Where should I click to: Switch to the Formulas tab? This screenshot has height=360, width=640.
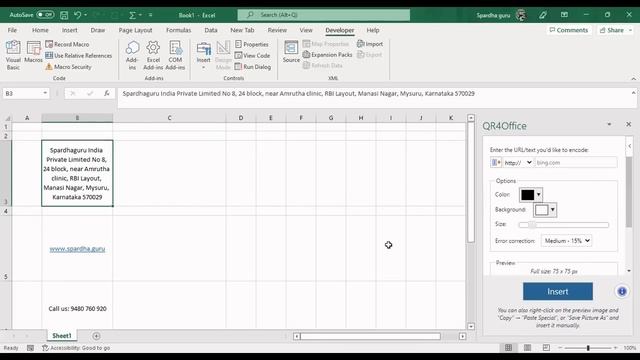tap(178, 30)
